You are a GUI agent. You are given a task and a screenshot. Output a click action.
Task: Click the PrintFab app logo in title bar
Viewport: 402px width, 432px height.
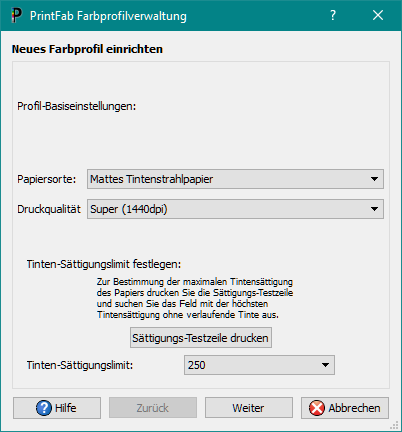click(16, 15)
